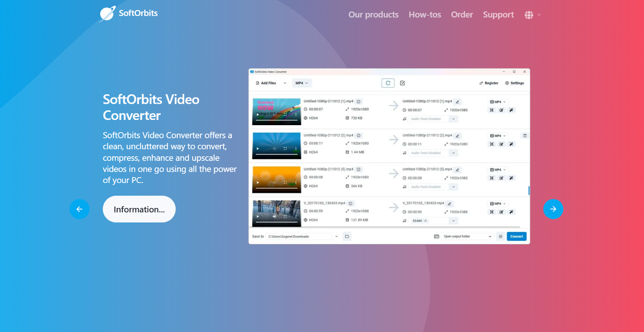Open MP4 output format for Untitled-1080p-211012 (2).mp4

[x=498, y=136]
